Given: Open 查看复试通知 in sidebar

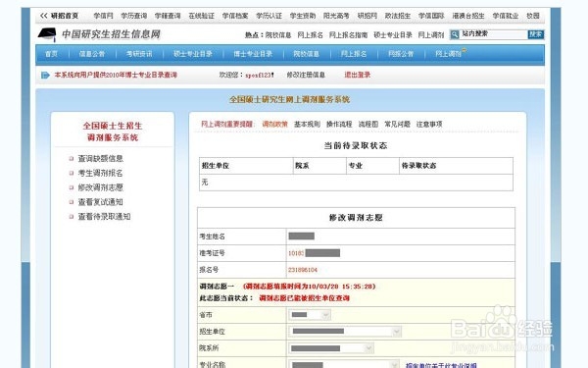Looking at the screenshot, I should (101, 202).
